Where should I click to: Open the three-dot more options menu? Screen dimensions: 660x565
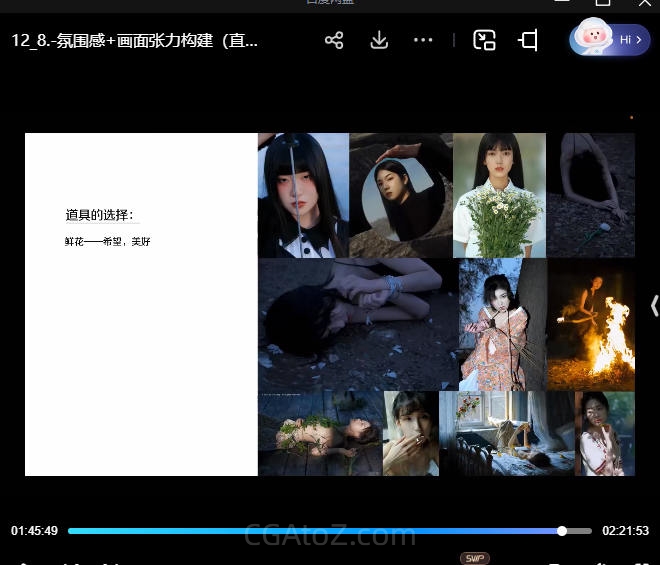pyautogui.click(x=423, y=40)
